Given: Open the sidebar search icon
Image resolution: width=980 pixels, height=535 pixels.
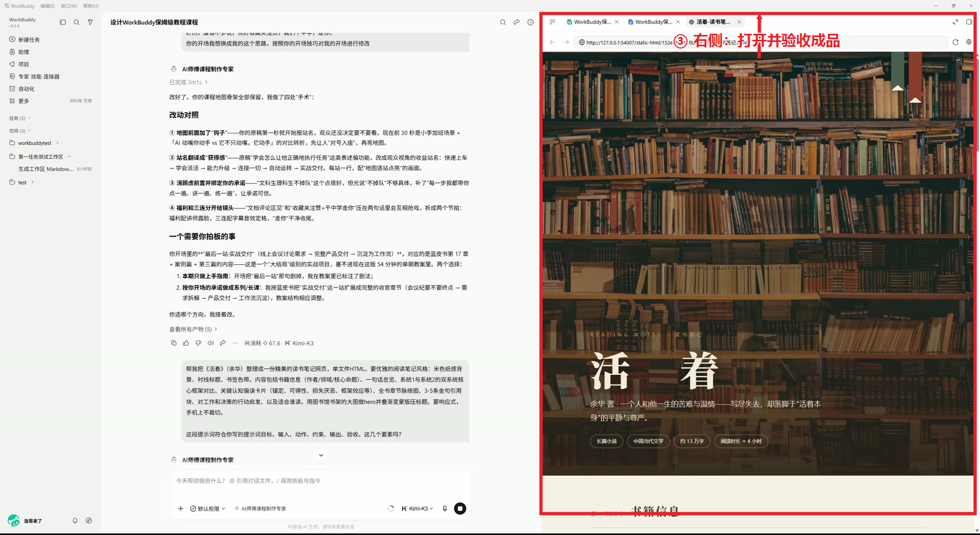Looking at the screenshot, I should pos(77,22).
